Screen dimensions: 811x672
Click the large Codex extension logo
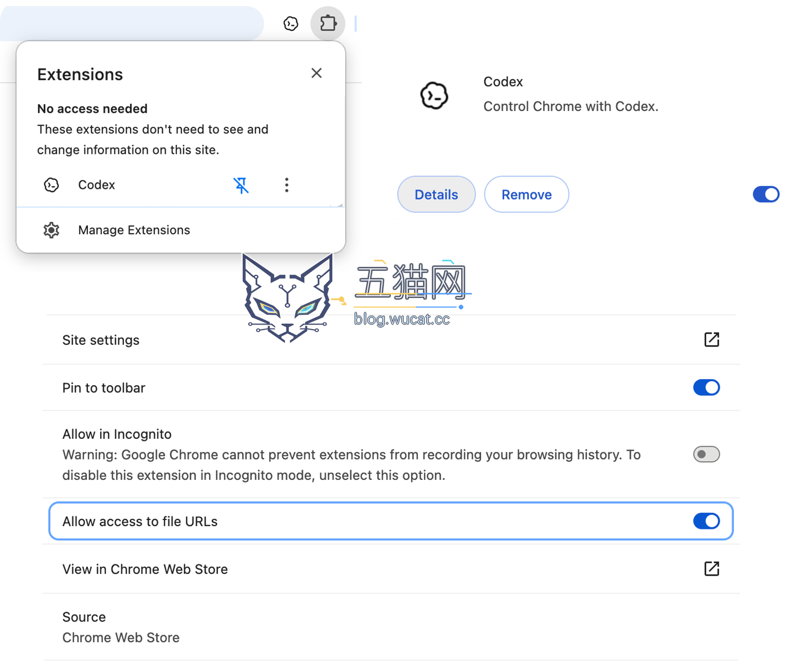434,95
